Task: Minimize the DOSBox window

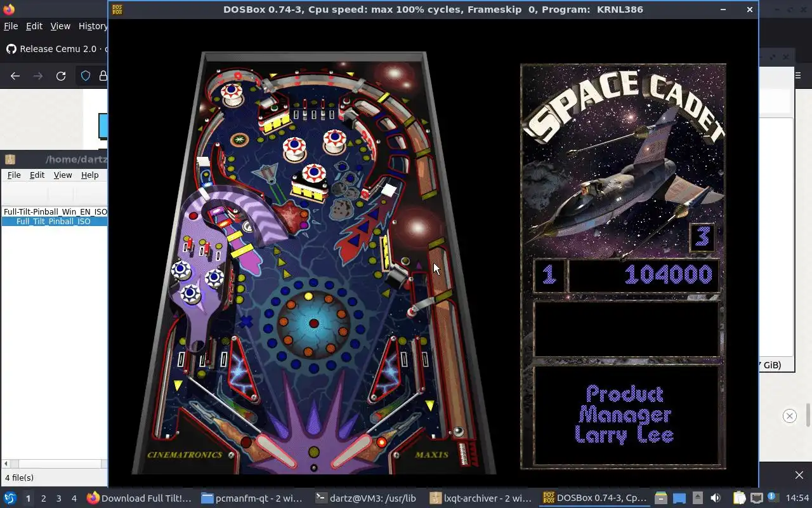Action: coord(723,10)
